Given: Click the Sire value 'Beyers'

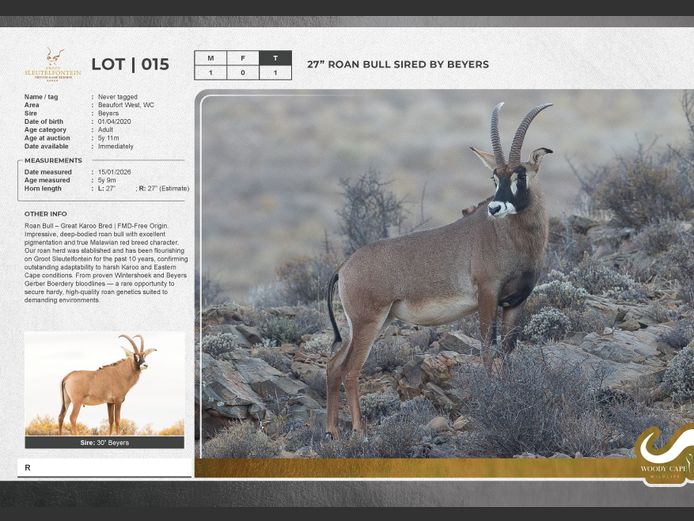Looking at the screenshot, I should (108, 113).
